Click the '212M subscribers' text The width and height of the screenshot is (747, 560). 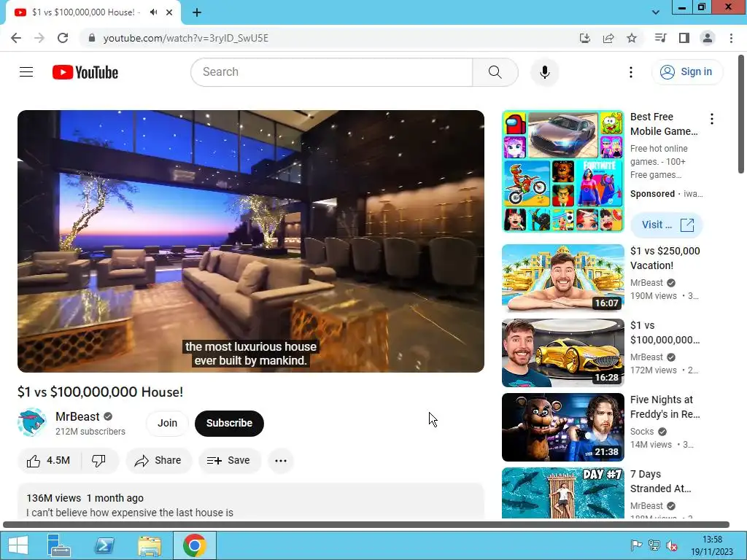click(x=90, y=432)
